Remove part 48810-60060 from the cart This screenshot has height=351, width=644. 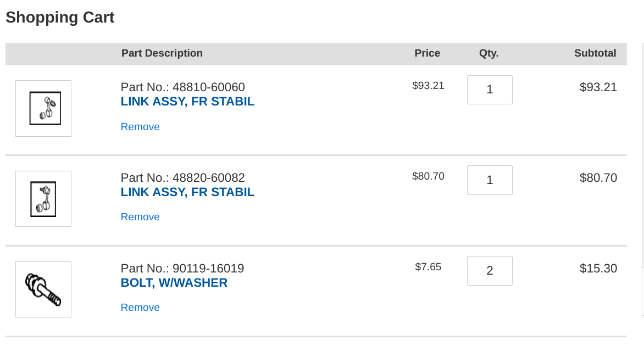140,127
